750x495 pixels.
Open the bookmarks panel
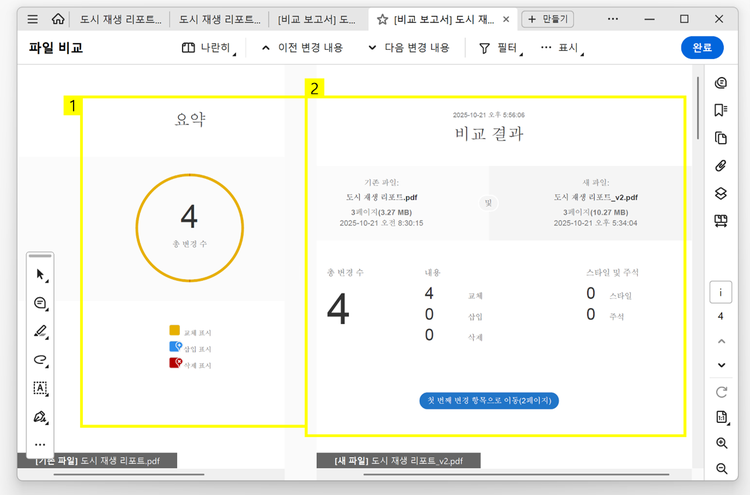(721, 110)
